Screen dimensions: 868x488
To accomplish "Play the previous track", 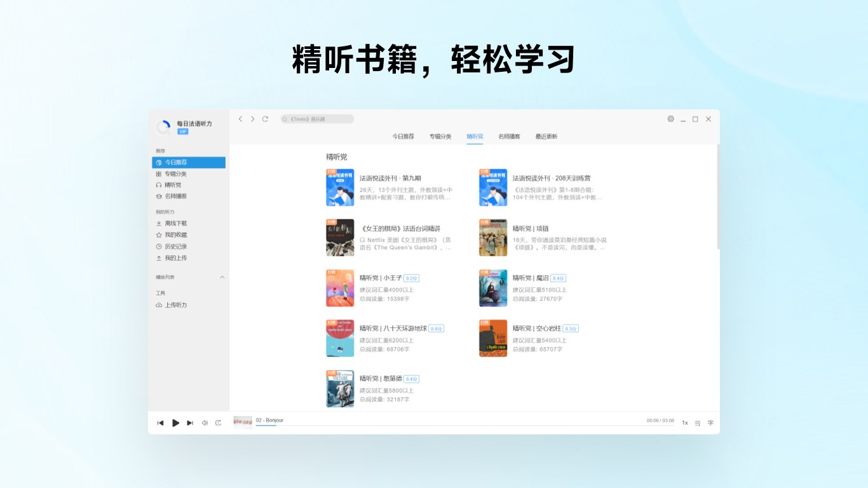I will 160,423.
